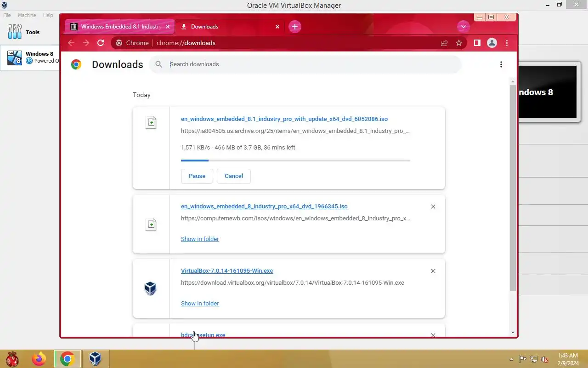This screenshot has width=588, height=368.
Task: Click the archive.org source URL text
Action: 295,131
